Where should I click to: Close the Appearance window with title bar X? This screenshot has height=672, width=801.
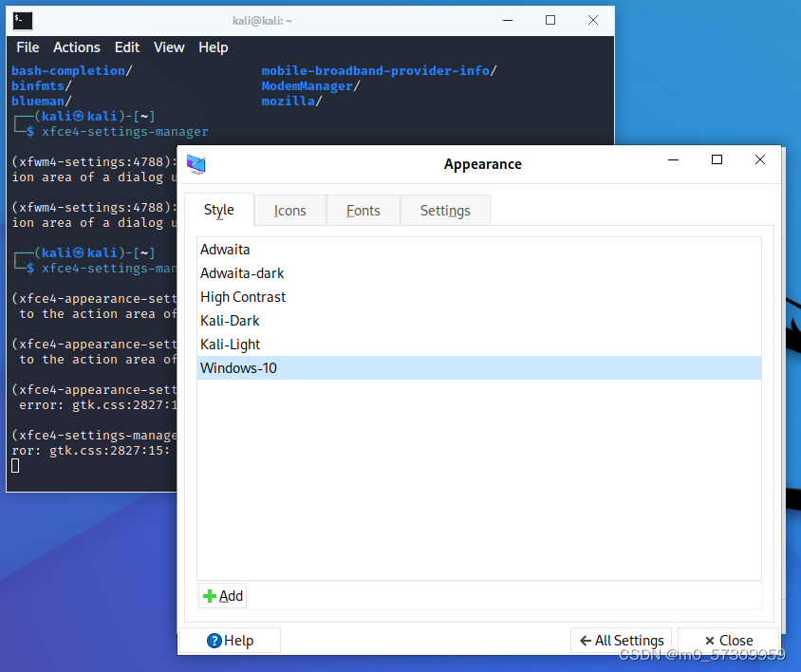click(x=759, y=160)
